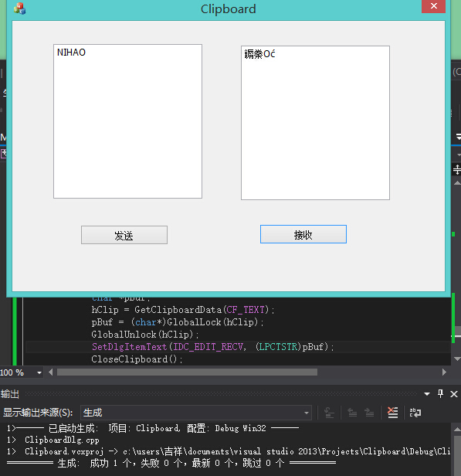Click inside the NIHAO send edit box
The image size is (461, 476).
127,121
